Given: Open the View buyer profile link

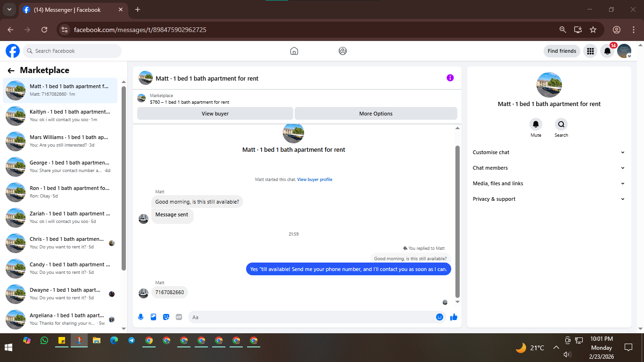Looking at the screenshot, I should 314,180.
